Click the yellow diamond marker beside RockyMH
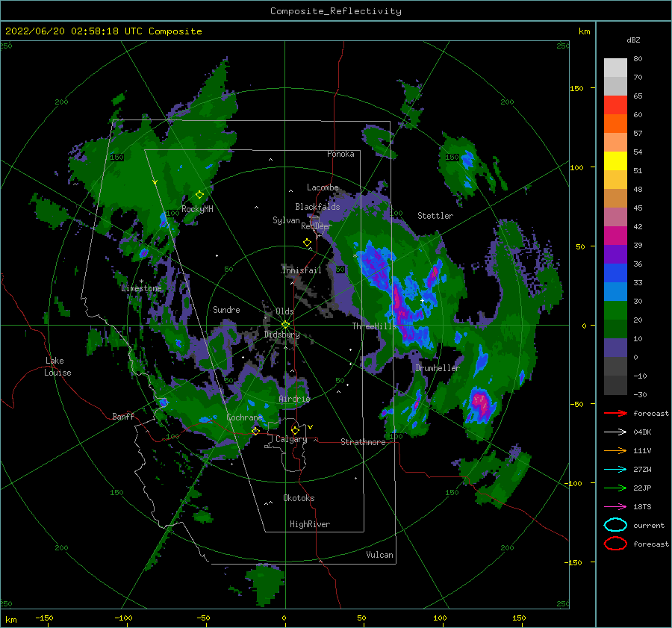 (199, 195)
